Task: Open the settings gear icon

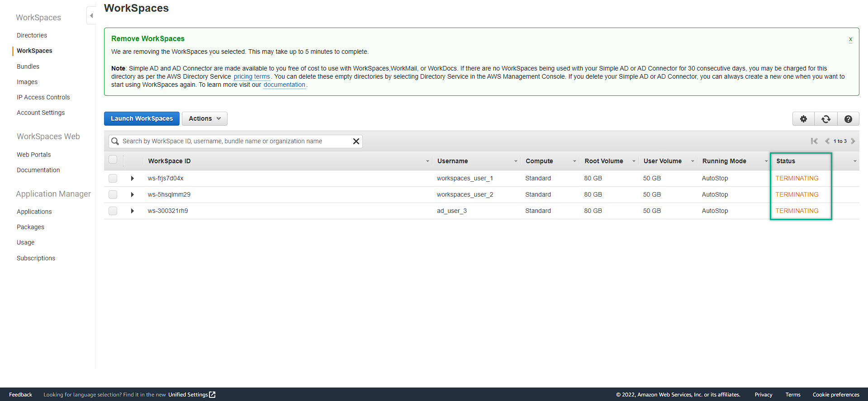Action: click(803, 119)
